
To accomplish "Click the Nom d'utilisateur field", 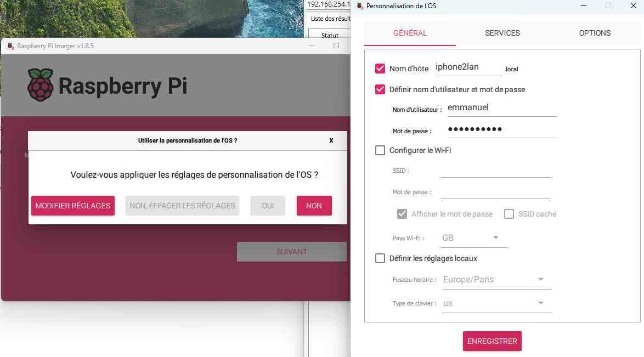I will point(502,108).
